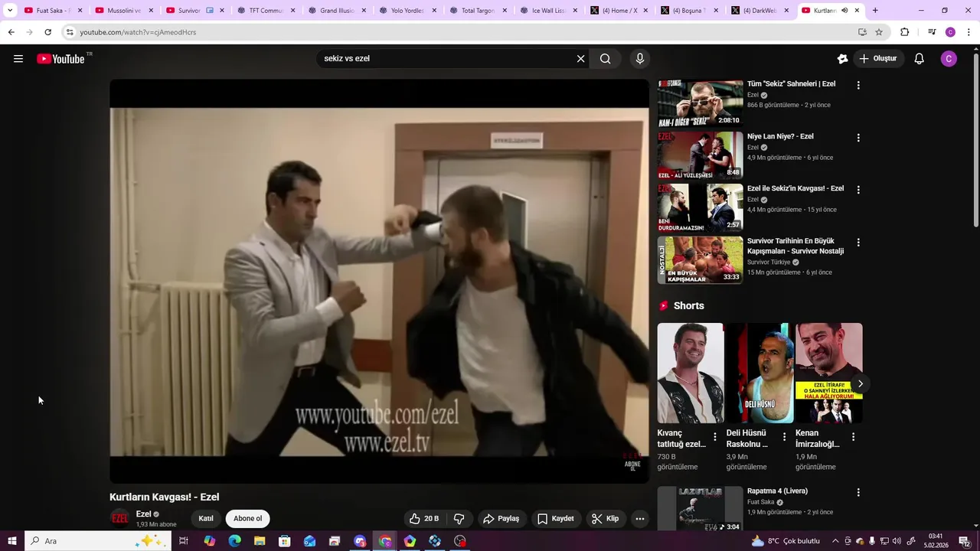Open Ezel channel avatar

click(x=120, y=519)
